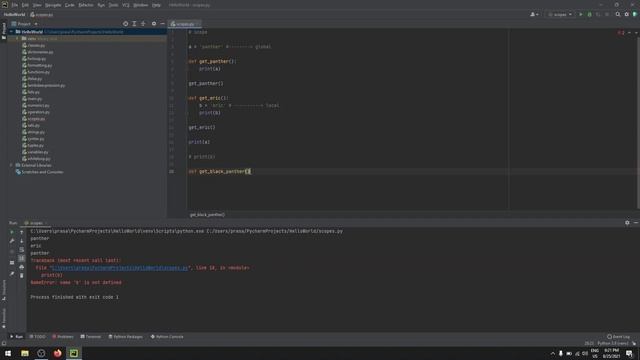Open the Problems tool window button

(63, 337)
